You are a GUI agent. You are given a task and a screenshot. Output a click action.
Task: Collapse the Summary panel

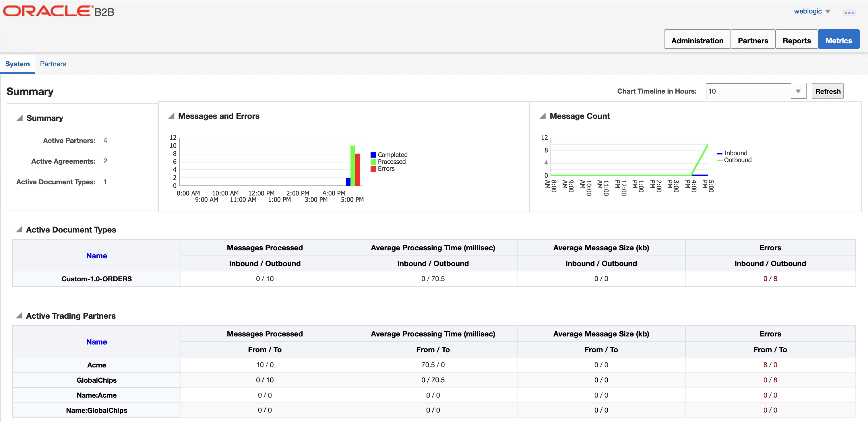point(20,118)
